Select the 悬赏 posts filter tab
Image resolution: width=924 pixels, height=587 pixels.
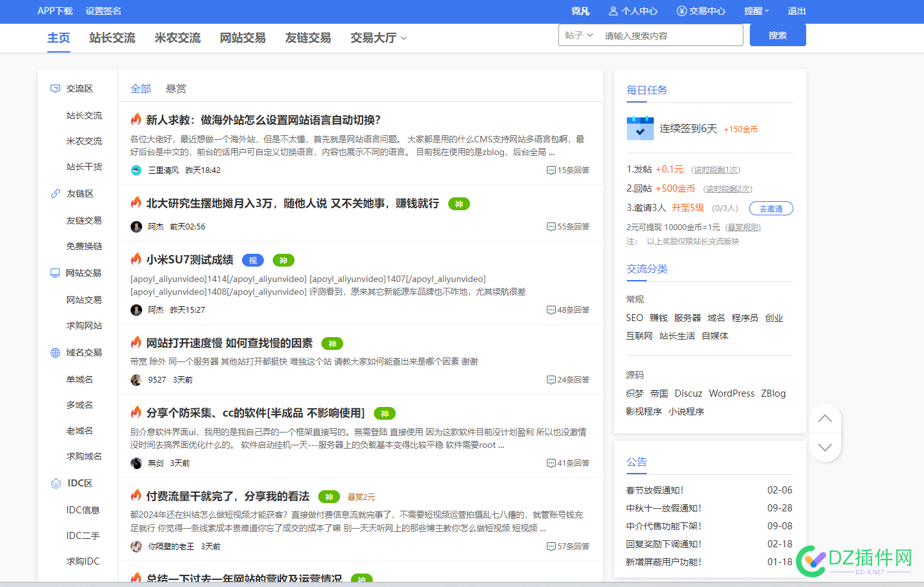(x=176, y=88)
